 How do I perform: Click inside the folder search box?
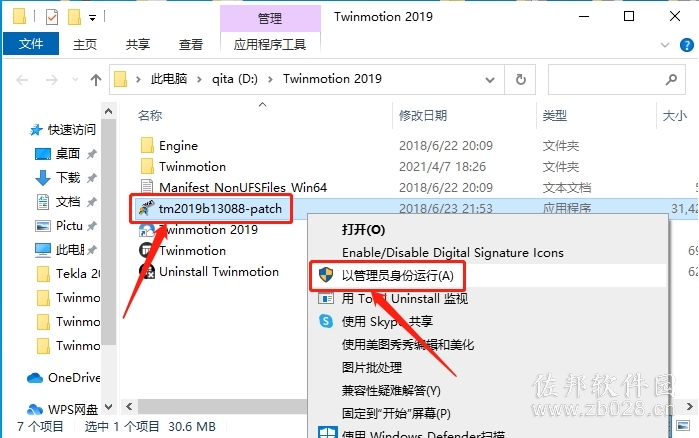click(x=606, y=80)
